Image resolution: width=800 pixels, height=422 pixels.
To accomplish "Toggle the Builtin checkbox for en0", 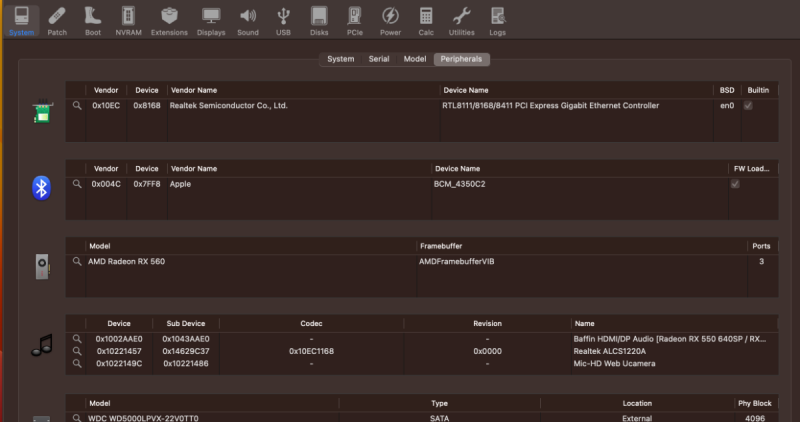I will point(748,106).
